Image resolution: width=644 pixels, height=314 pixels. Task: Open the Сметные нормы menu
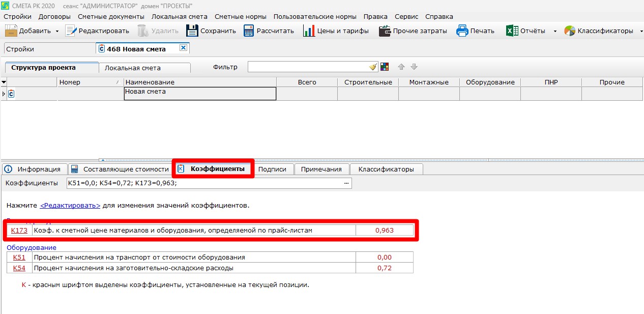tap(239, 16)
